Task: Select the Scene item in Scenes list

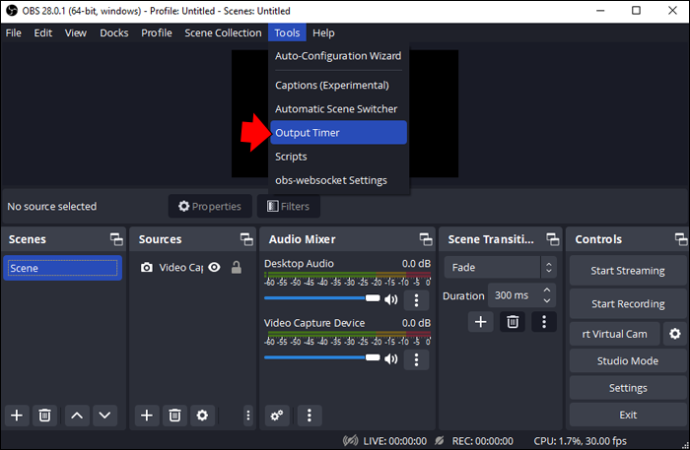Action: click(62, 268)
